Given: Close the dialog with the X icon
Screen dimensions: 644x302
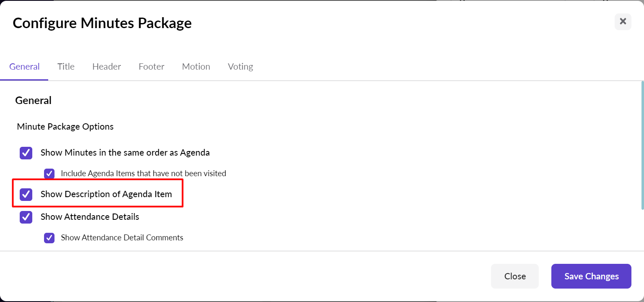Looking at the screenshot, I should [x=623, y=21].
